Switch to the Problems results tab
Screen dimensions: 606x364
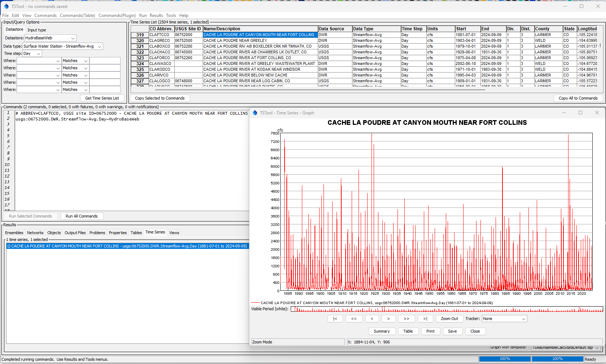click(x=97, y=233)
